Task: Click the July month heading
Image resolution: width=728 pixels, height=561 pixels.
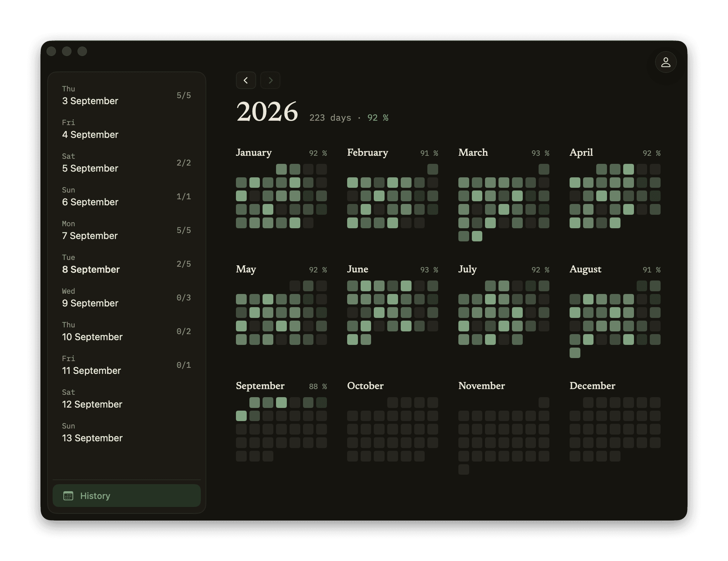Action: 467,269
